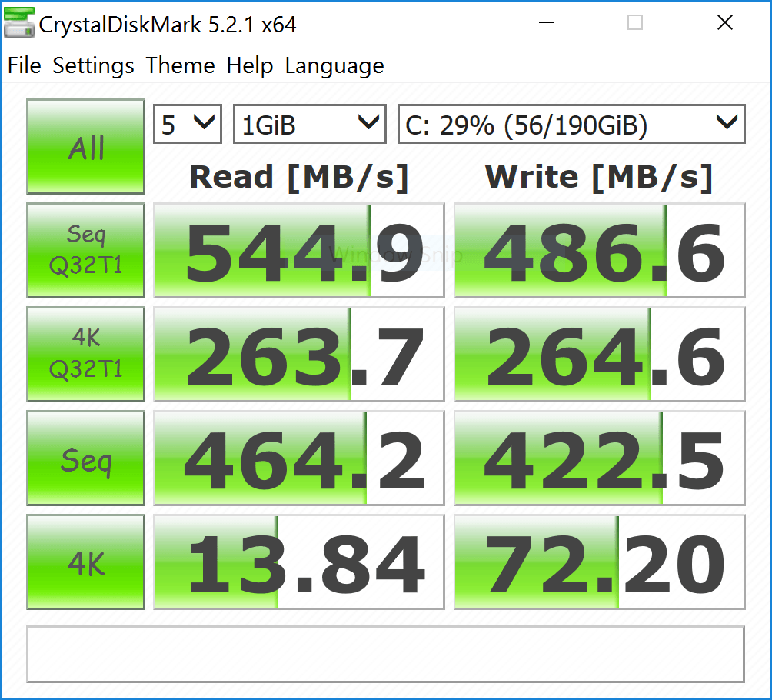Expand the test size dropdown showing 1GiB
The height and width of the screenshot is (700, 772).
(x=310, y=124)
